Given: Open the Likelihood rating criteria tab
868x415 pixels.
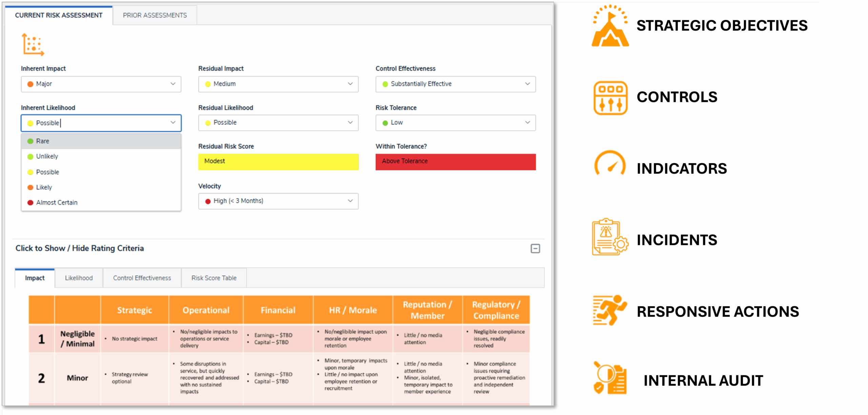Looking at the screenshot, I should click(78, 278).
